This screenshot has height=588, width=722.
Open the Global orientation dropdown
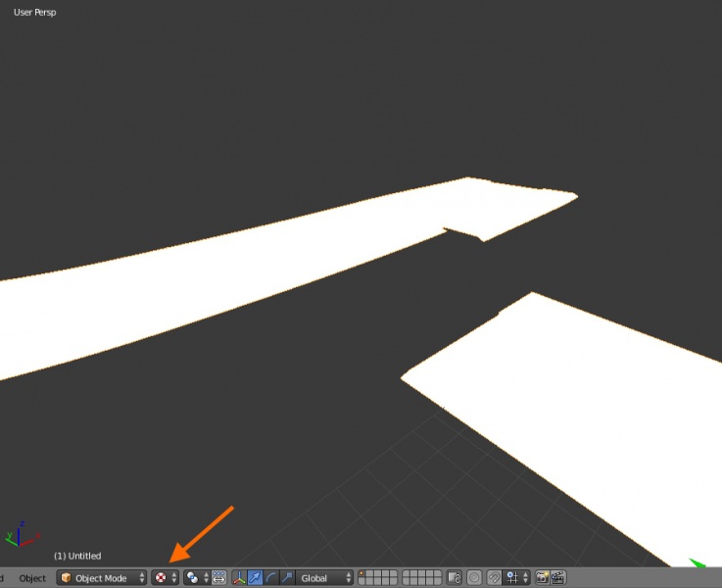[325, 578]
